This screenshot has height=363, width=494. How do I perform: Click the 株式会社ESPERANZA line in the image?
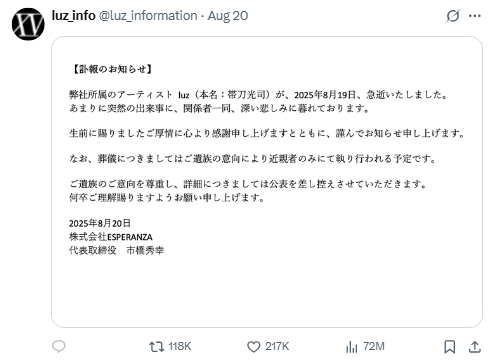click(x=111, y=237)
